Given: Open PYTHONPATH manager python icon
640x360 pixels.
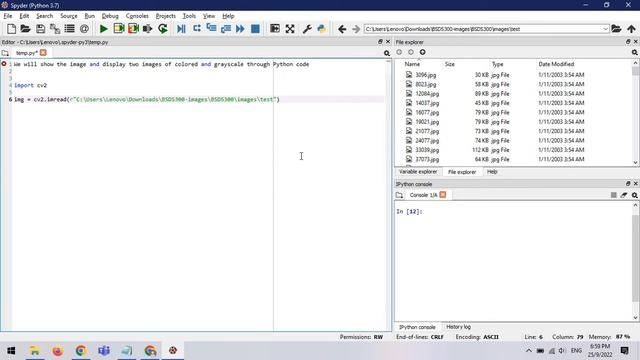Looking at the screenshot, I should tap(322, 29).
